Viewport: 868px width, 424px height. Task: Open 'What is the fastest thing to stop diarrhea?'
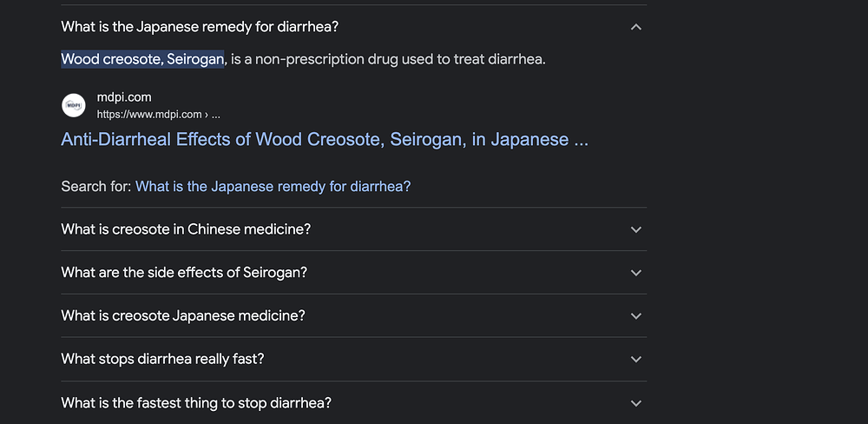(196, 402)
